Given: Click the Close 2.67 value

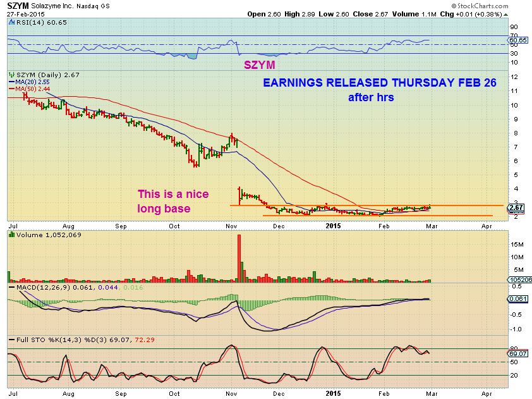Looking at the screenshot, I should pos(370,15).
